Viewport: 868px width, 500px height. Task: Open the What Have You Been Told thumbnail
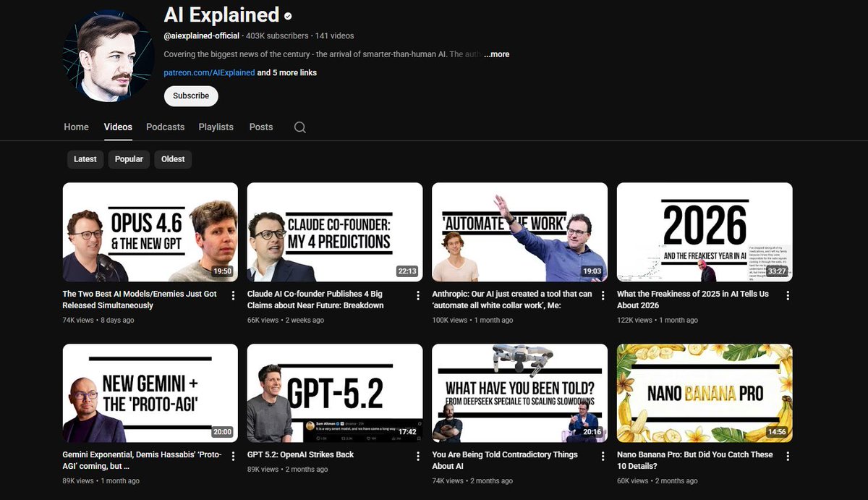click(x=519, y=393)
